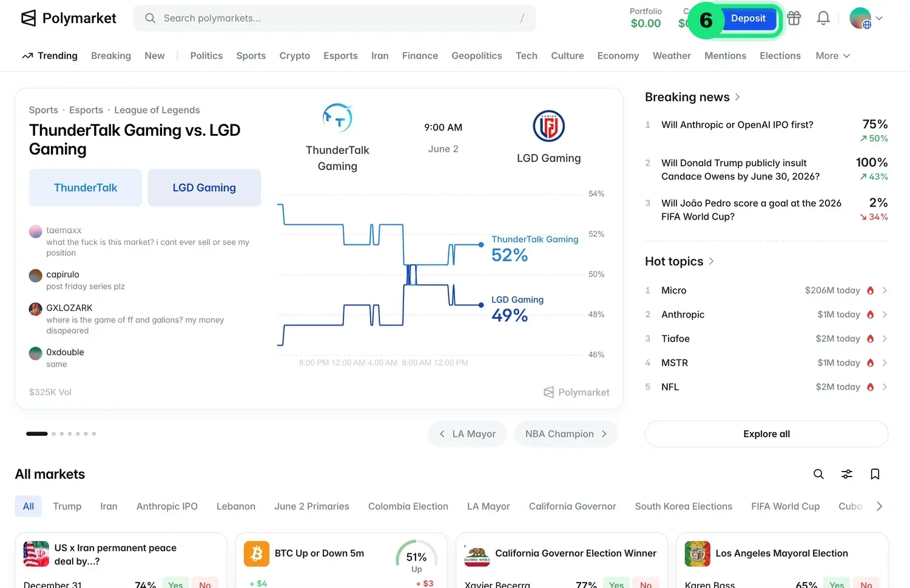Viewport: 910px width, 588px height.
Task: Open the gift rewards icon
Action: [794, 18]
